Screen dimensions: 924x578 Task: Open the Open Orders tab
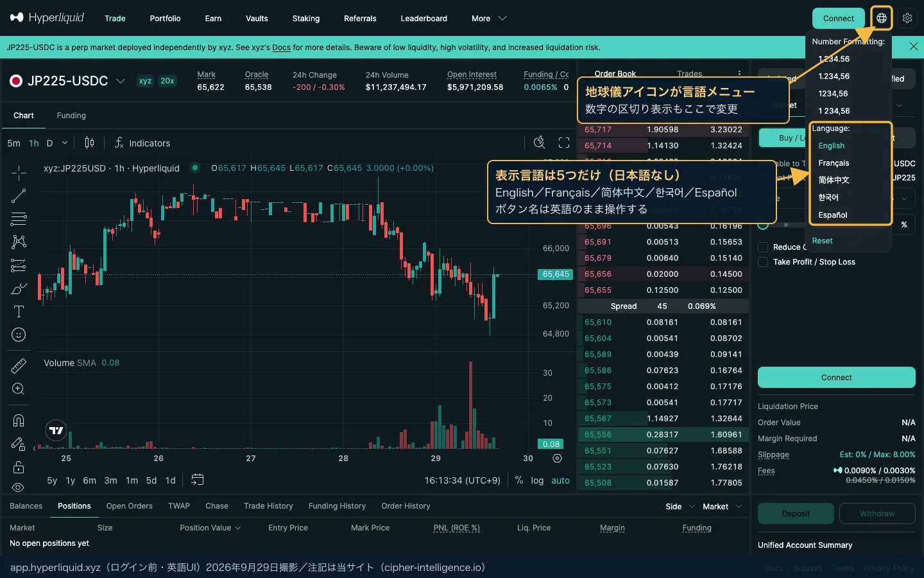pos(130,506)
